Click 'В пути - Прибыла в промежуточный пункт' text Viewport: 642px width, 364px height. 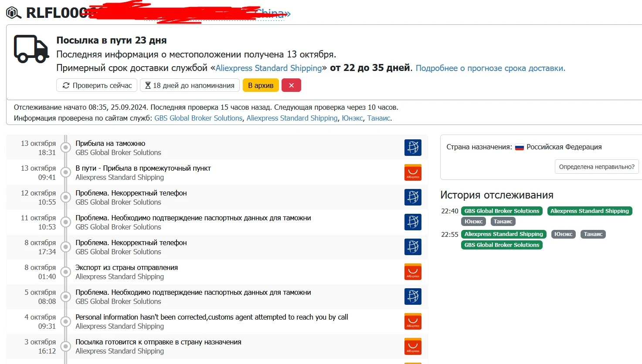(143, 168)
